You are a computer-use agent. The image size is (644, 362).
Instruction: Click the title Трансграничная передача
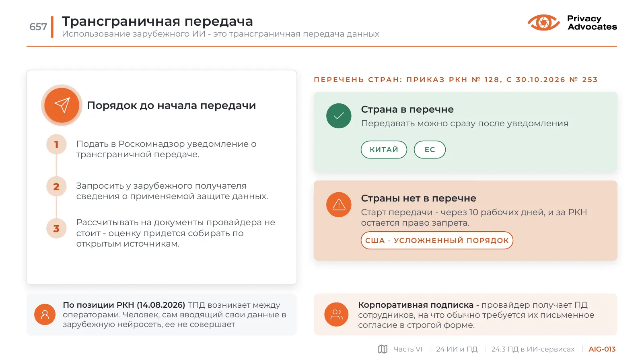tap(158, 21)
